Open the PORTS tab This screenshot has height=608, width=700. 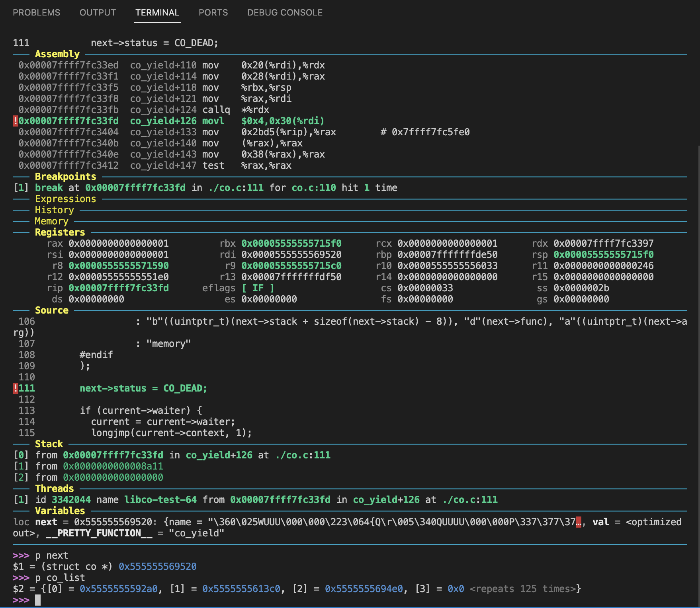tap(213, 12)
